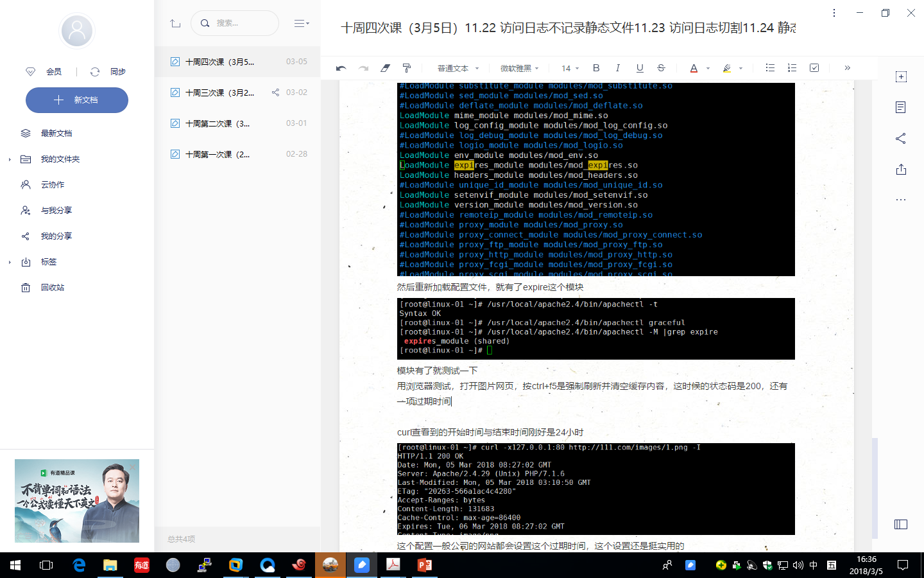
Task: Click the editor vertical scrollbar
Action: pos(875,488)
